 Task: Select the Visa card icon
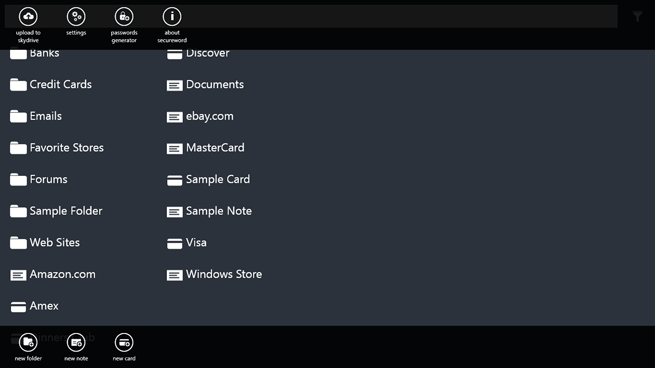pos(175,244)
